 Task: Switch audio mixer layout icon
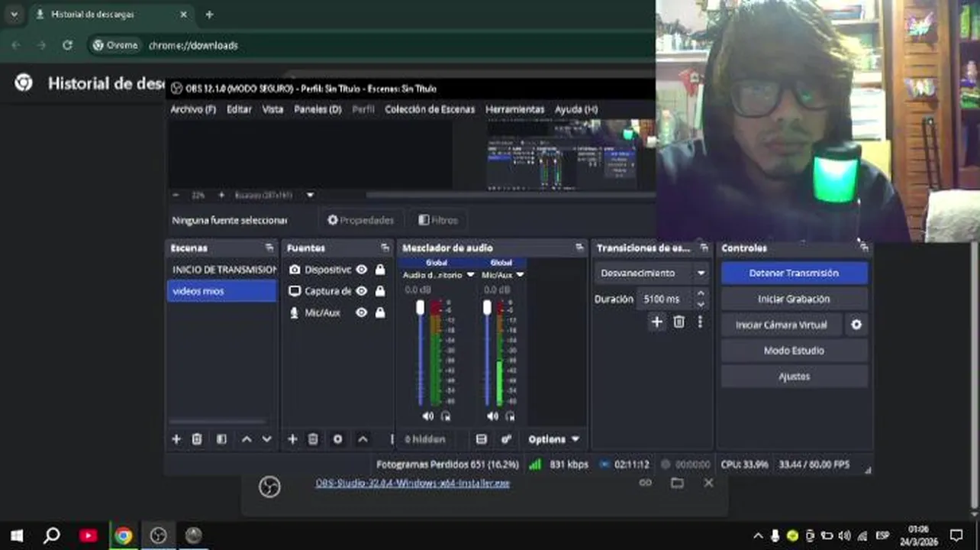tap(482, 439)
